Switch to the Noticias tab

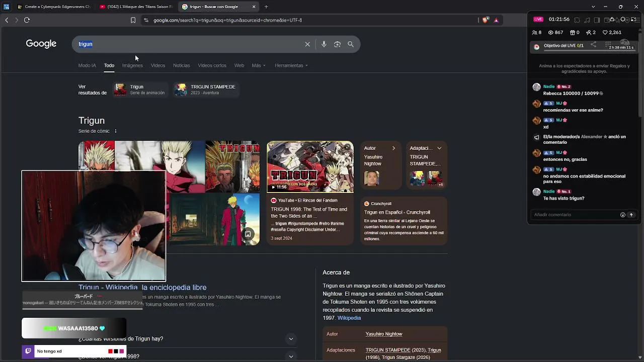pyautogui.click(x=182, y=65)
